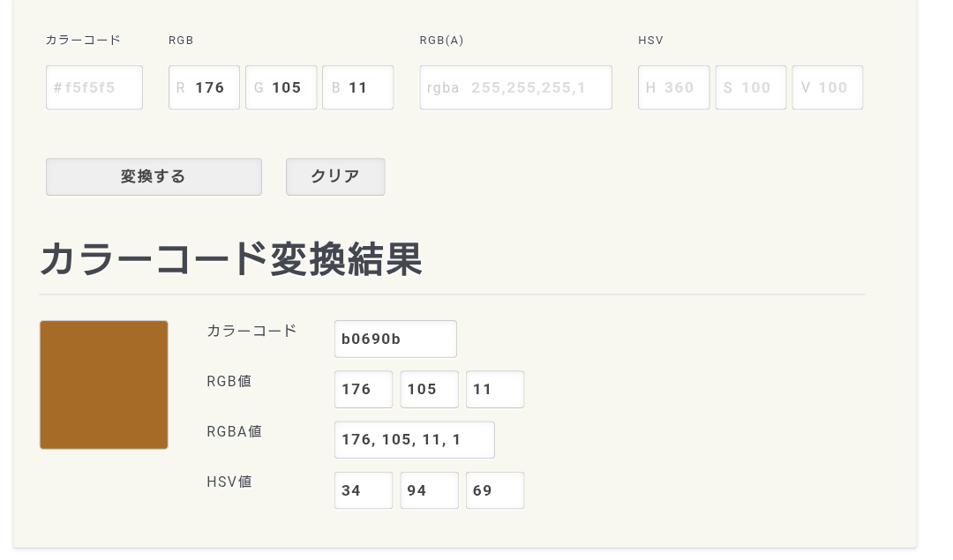Click the カラーコード hex input field
953x560 pixels.
(94, 87)
